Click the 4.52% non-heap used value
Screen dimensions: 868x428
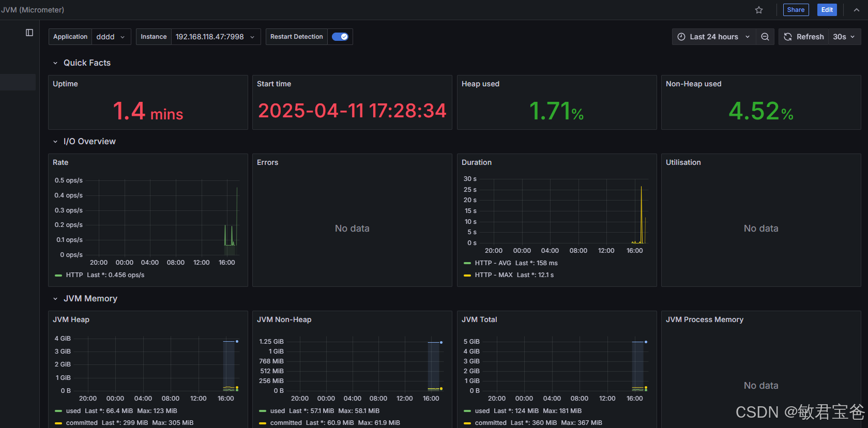[x=761, y=111]
